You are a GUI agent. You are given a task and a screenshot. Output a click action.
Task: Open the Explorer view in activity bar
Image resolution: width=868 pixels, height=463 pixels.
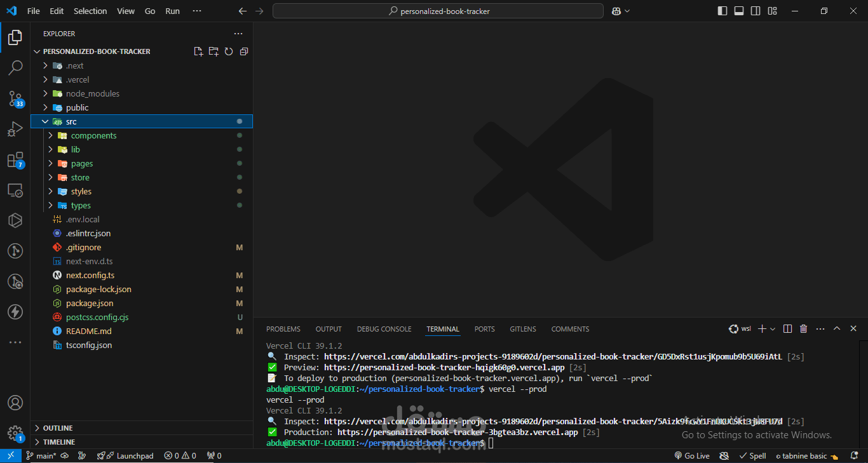tap(15, 37)
